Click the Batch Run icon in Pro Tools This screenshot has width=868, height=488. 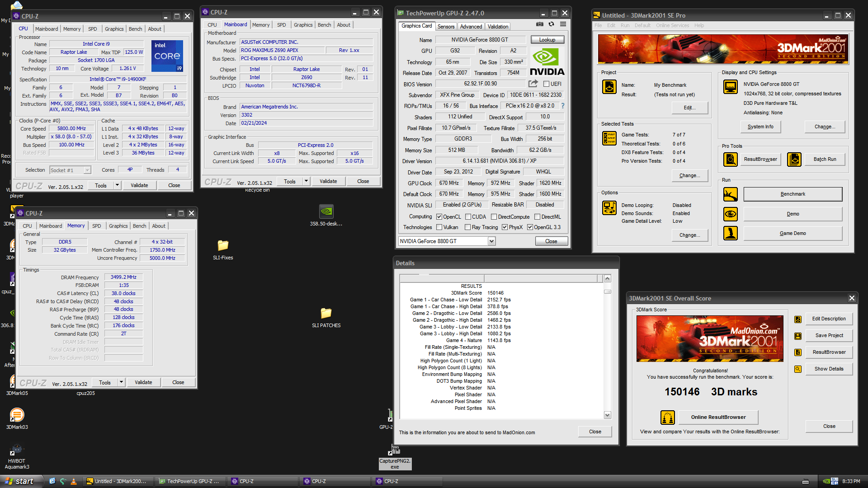[x=794, y=160]
